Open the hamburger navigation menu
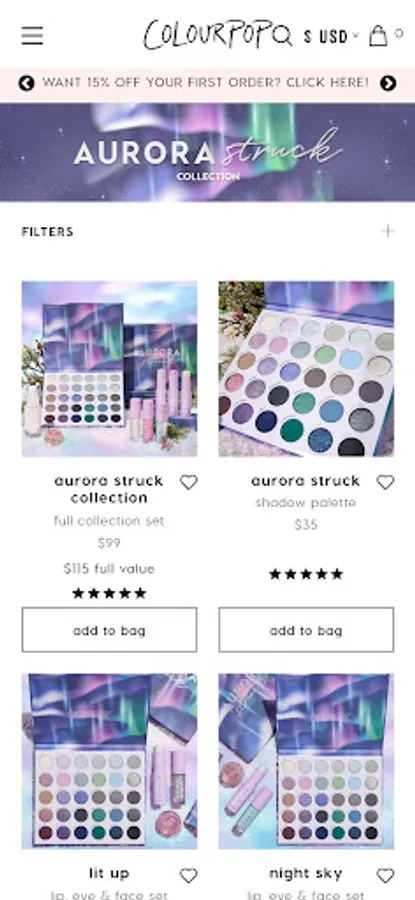 point(32,36)
